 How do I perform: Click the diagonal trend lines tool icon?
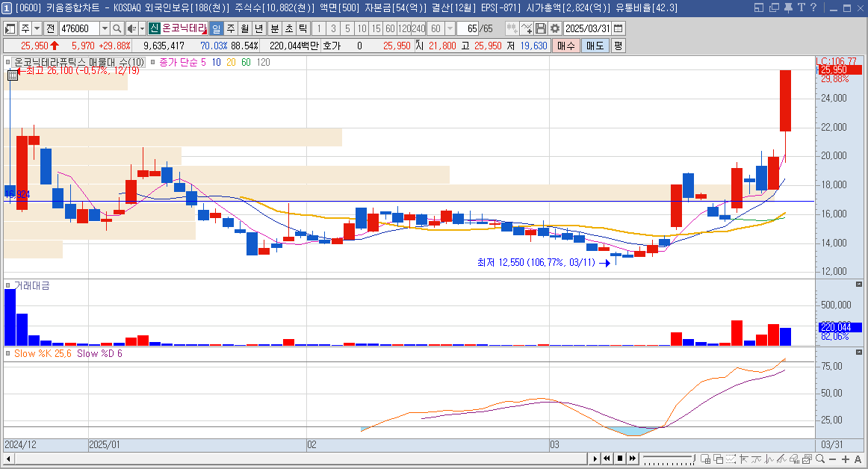click(x=781, y=459)
